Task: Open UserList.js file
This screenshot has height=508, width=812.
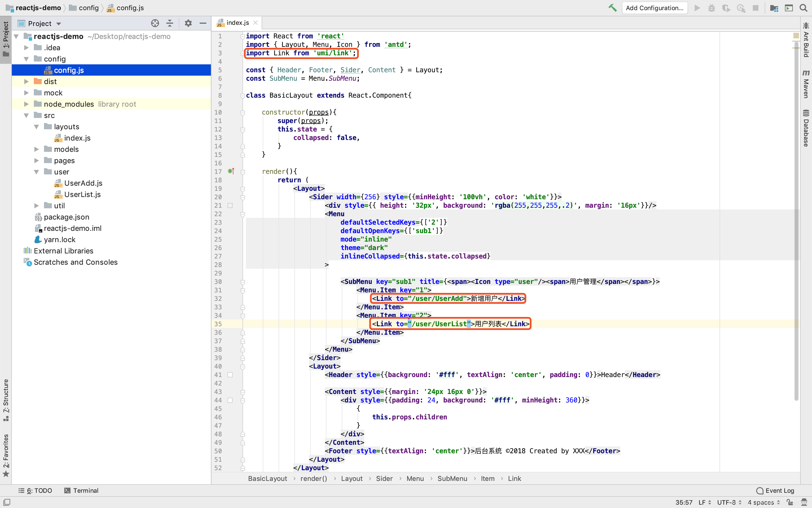Action: (82, 194)
